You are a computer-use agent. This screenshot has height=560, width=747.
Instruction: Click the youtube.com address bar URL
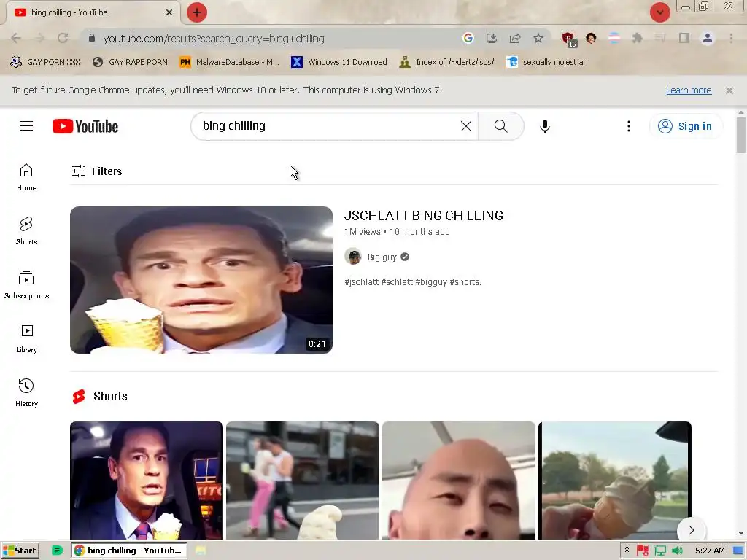pyautogui.click(x=214, y=39)
